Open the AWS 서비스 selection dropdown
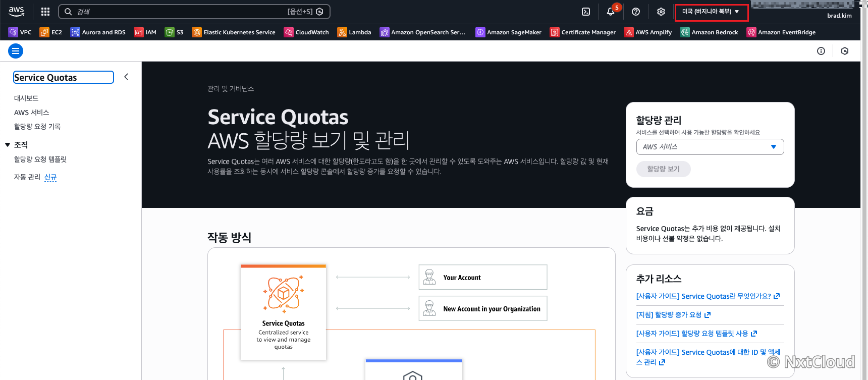The height and width of the screenshot is (380, 868). pyautogui.click(x=710, y=147)
